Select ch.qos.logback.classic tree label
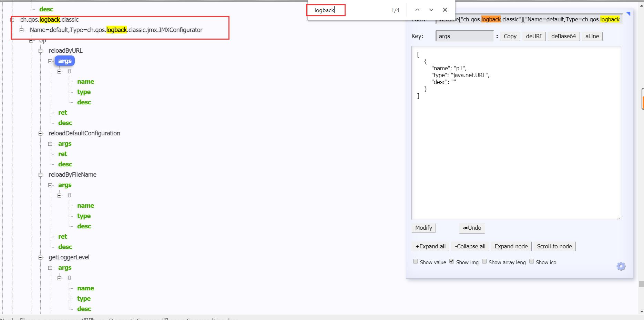 49,20
